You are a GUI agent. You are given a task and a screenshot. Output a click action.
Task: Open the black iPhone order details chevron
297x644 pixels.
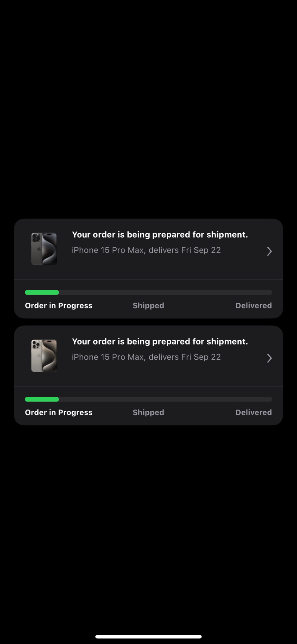point(269,251)
